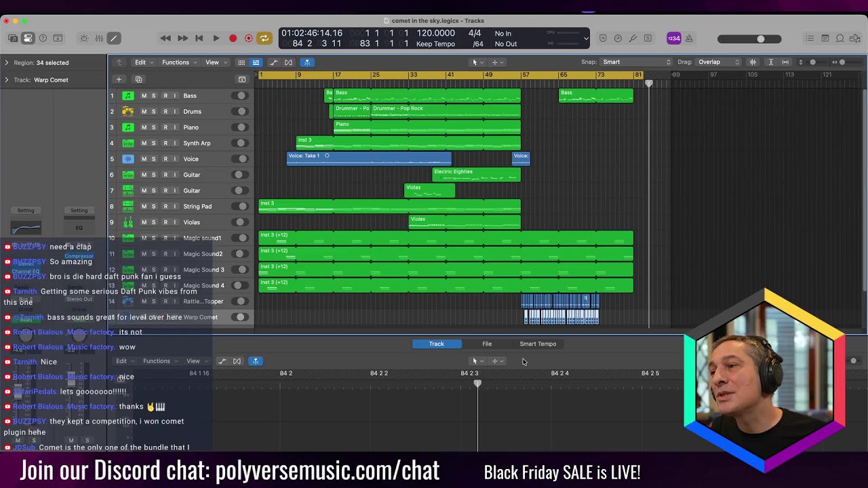This screenshot has width=868, height=488.
Task: Open the editor pane Functions menu
Action: [159, 361]
